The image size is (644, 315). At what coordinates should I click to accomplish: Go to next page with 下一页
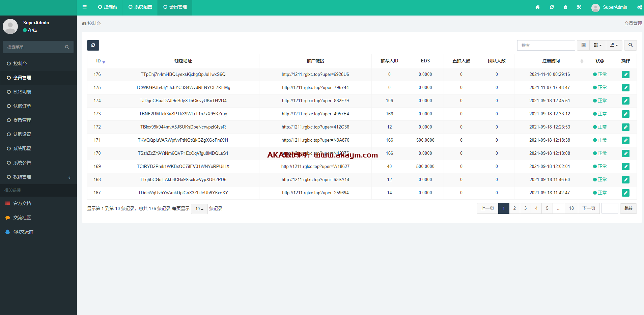click(x=589, y=208)
